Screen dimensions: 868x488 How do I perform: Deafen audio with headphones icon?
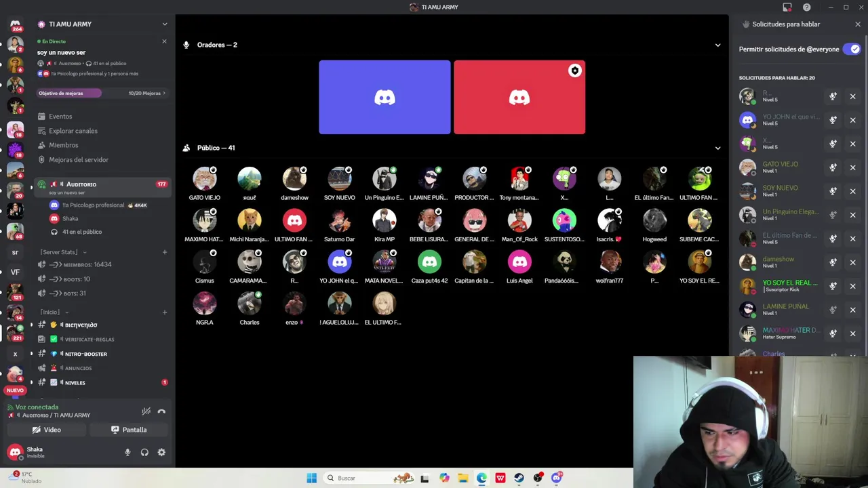[x=144, y=452]
